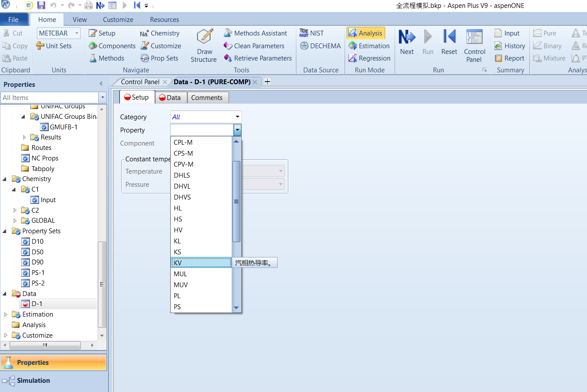Screen dimensions: 587x392
Task: Select Regression run mode
Action: (x=369, y=58)
